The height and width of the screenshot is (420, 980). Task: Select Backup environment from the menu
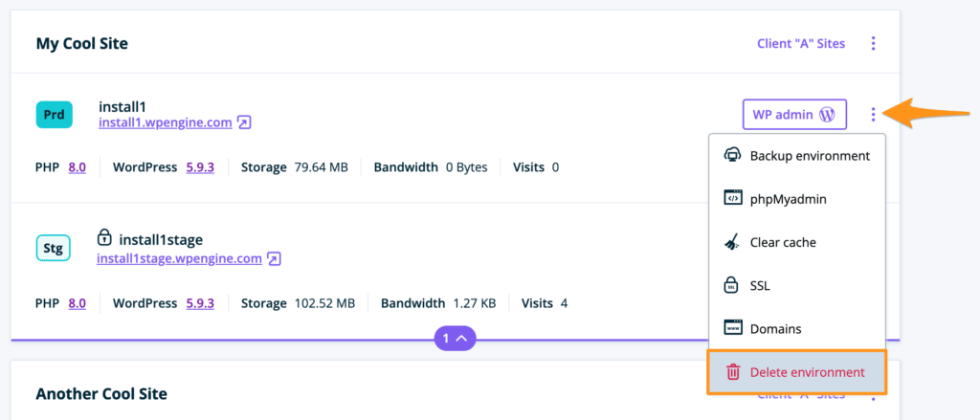pos(809,155)
